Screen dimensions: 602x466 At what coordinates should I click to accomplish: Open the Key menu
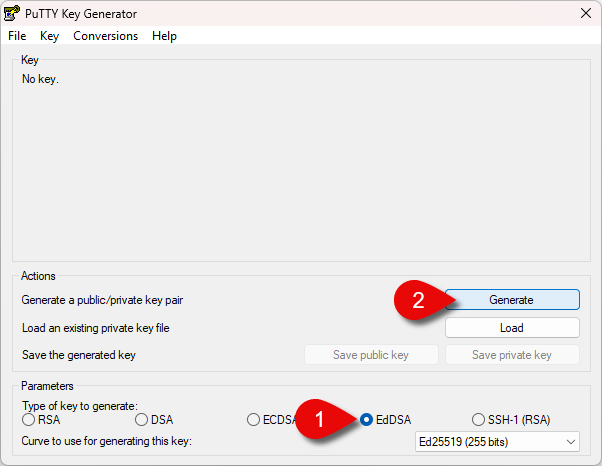click(x=49, y=36)
